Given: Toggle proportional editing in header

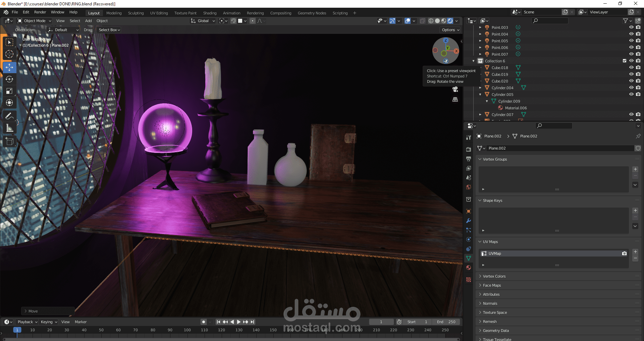Looking at the screenshot, I should click(x=253, y=21).
